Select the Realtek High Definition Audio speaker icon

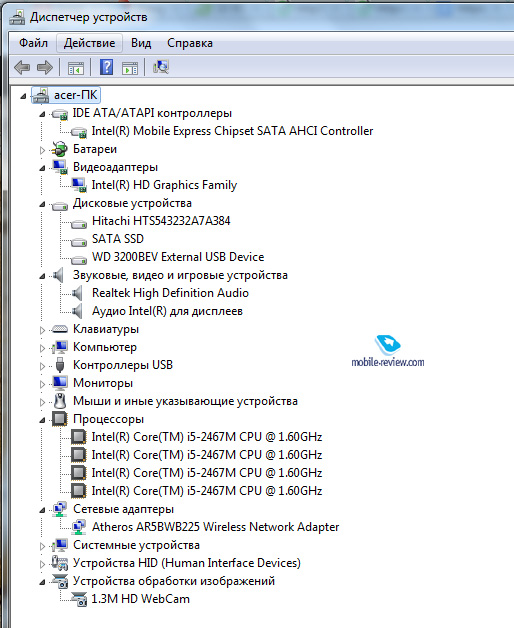pyautogui.click(x=77, y=293)
